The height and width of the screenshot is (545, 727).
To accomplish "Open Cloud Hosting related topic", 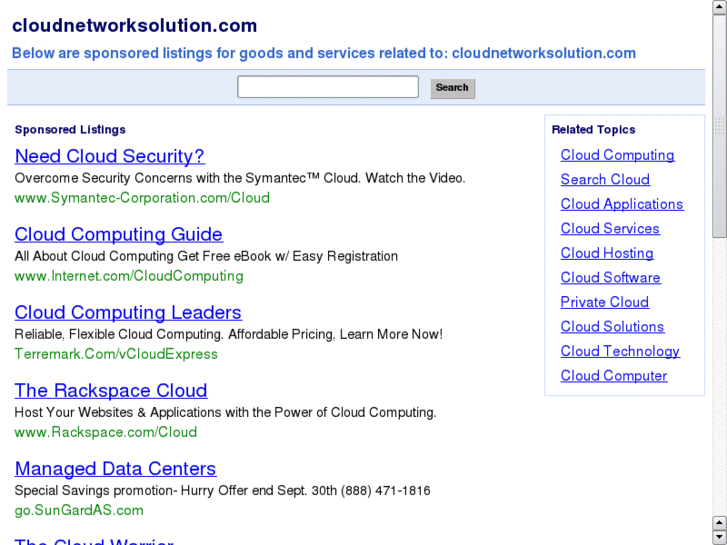I will pyautogui.click(x=607, y=253).
